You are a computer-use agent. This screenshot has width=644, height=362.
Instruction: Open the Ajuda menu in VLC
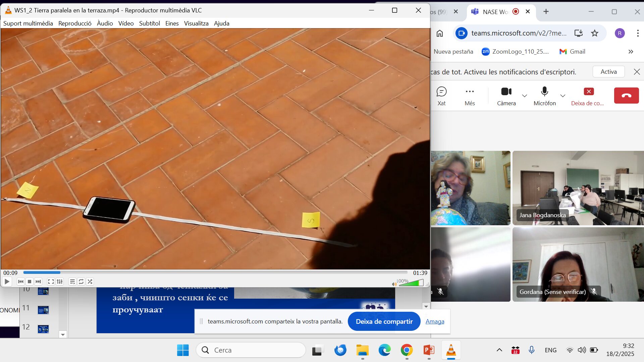222,23
